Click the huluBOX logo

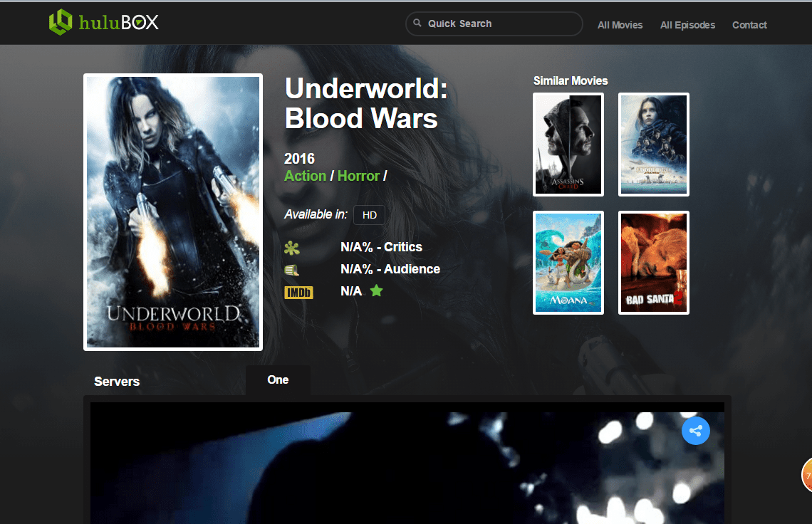103,22
